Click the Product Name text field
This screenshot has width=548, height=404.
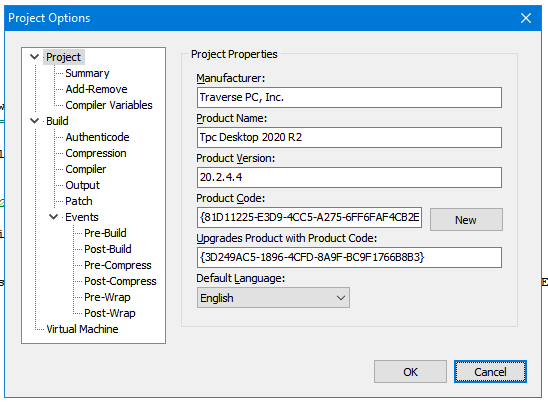click(x=349, y=137)
